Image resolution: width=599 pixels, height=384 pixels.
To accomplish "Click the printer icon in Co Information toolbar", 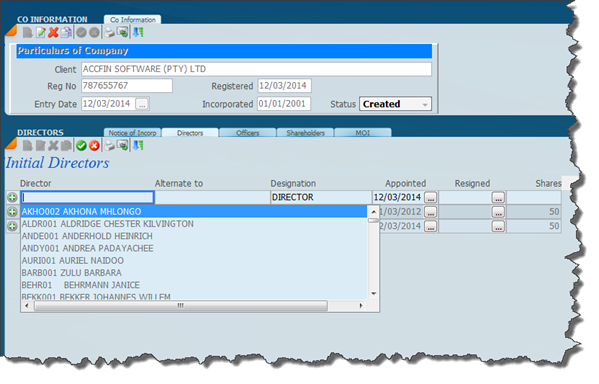I will 110,32.
